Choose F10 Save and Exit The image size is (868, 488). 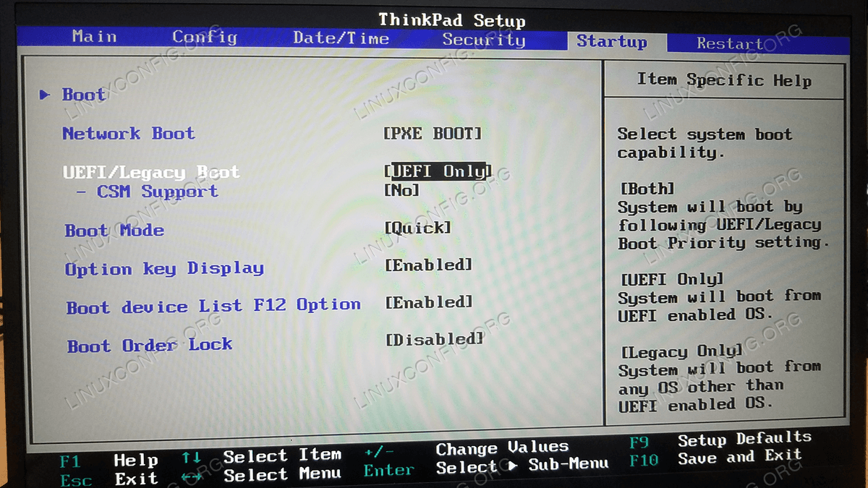tap(723, 456)
